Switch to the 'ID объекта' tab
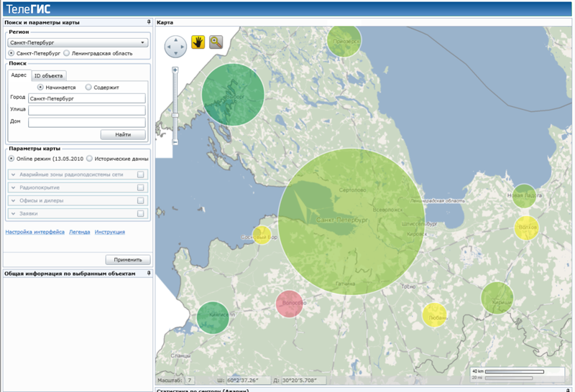Viewport: 575px width, 392px height. pos(48,75)
